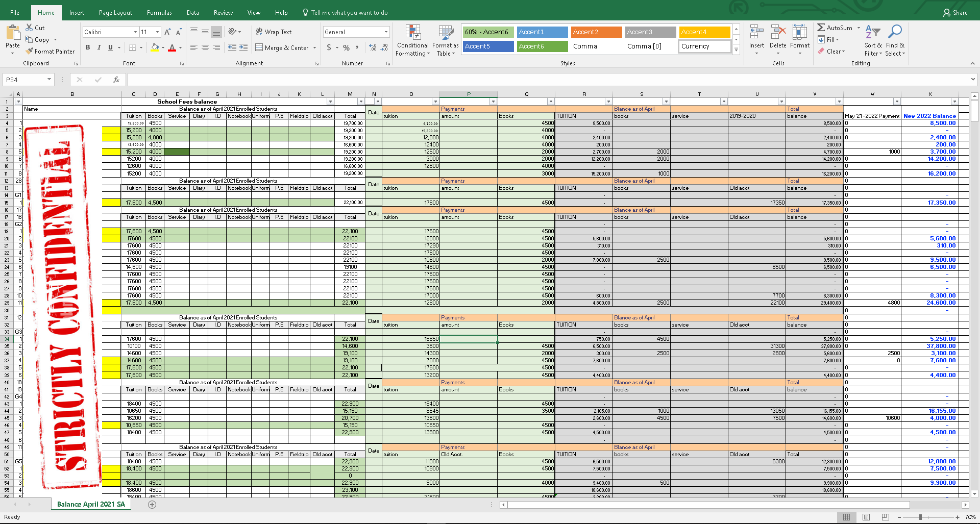Click the Increase Indent icon
The image size is (980, 524).
(243, 47)
